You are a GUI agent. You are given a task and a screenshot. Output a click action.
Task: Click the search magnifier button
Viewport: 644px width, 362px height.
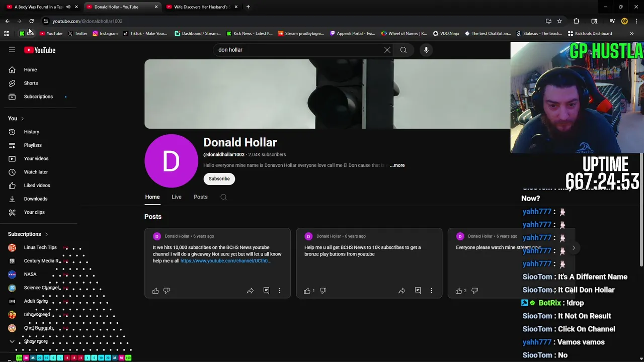click(x=404, y=50)
